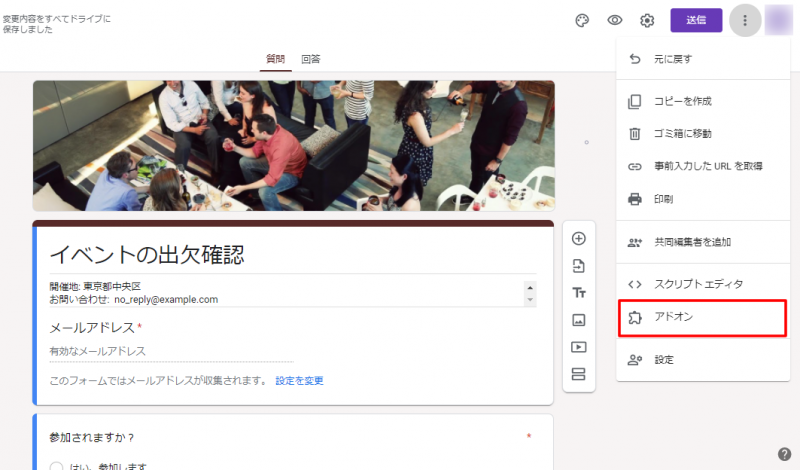Select the はい、参加します radio button
This screenshot has height=470, width=800.
point(57,466)
